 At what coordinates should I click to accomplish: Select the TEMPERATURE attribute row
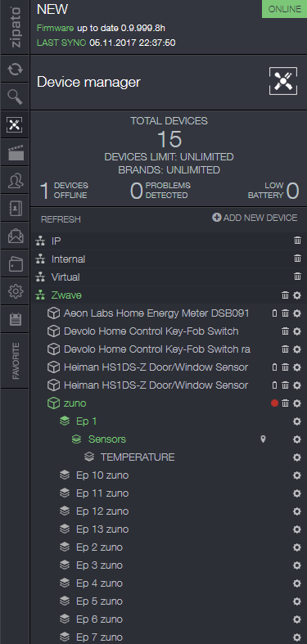pyautogui.click(x=138, y=457)
